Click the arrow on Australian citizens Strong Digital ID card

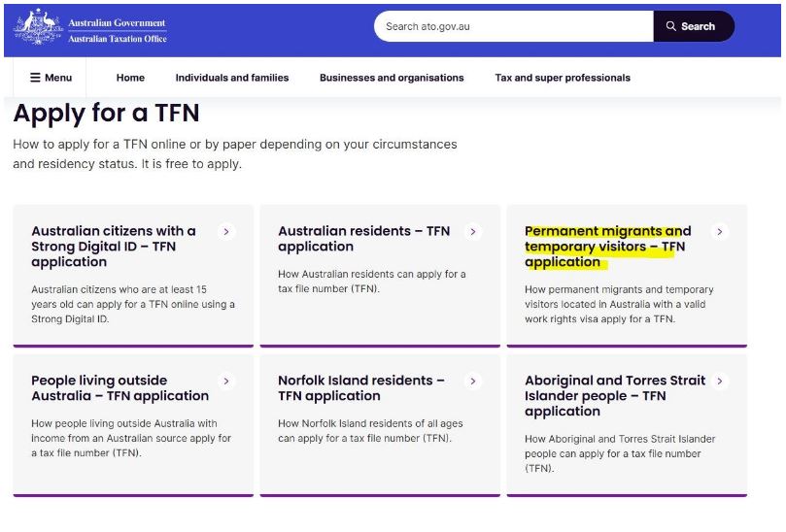[226, 231]
